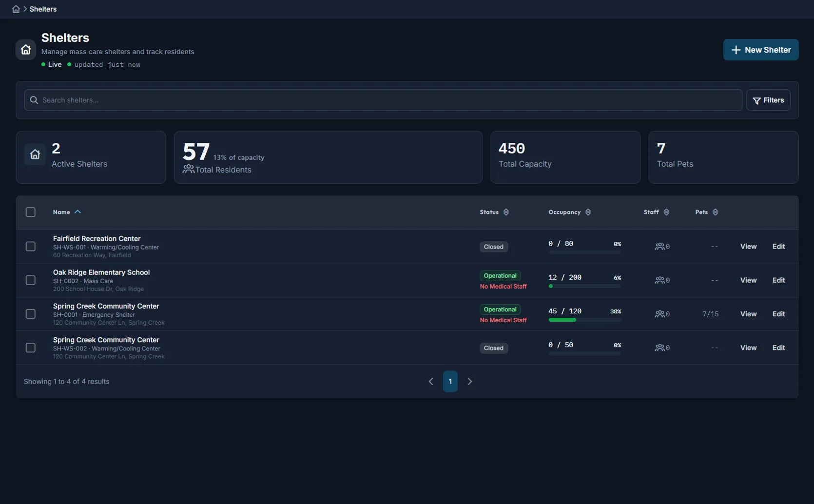
Task: Click the 38% occupancy percentage
Action: click(x=616, y=311)
